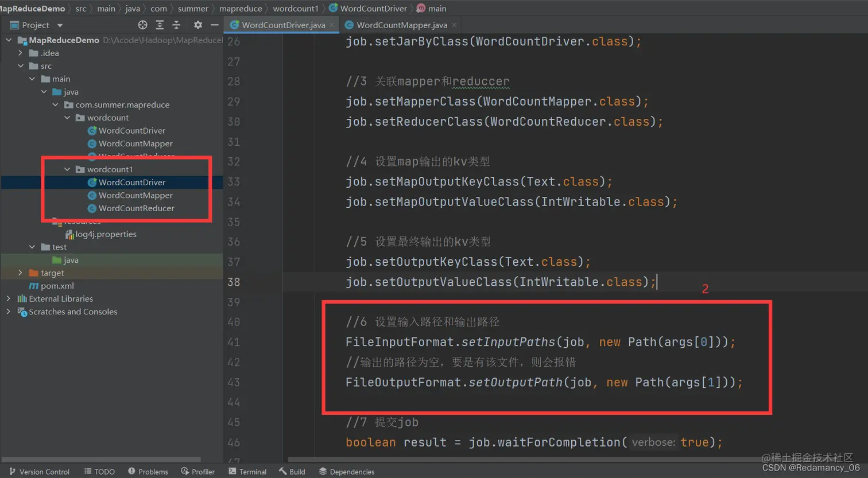
Task: Open Project panel settings gear
Action: pyautogui.click(x=198, y=25)
